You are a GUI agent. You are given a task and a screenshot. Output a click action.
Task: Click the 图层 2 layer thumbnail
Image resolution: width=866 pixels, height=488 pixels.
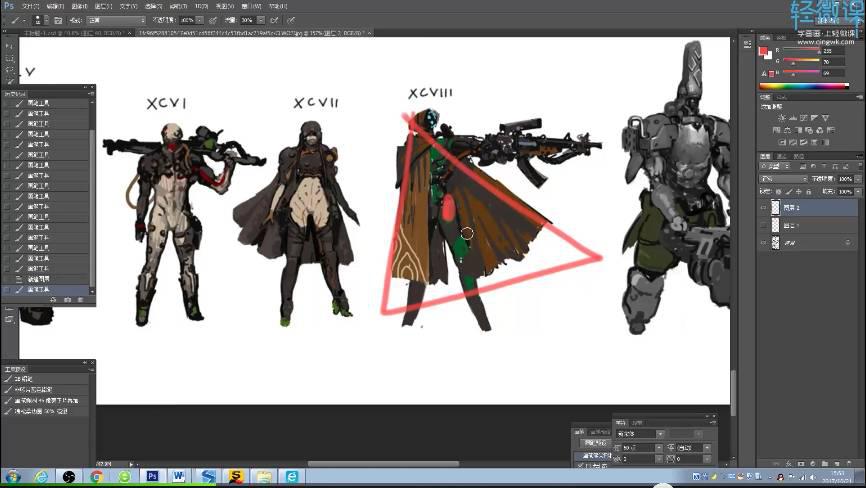(775, 208)
